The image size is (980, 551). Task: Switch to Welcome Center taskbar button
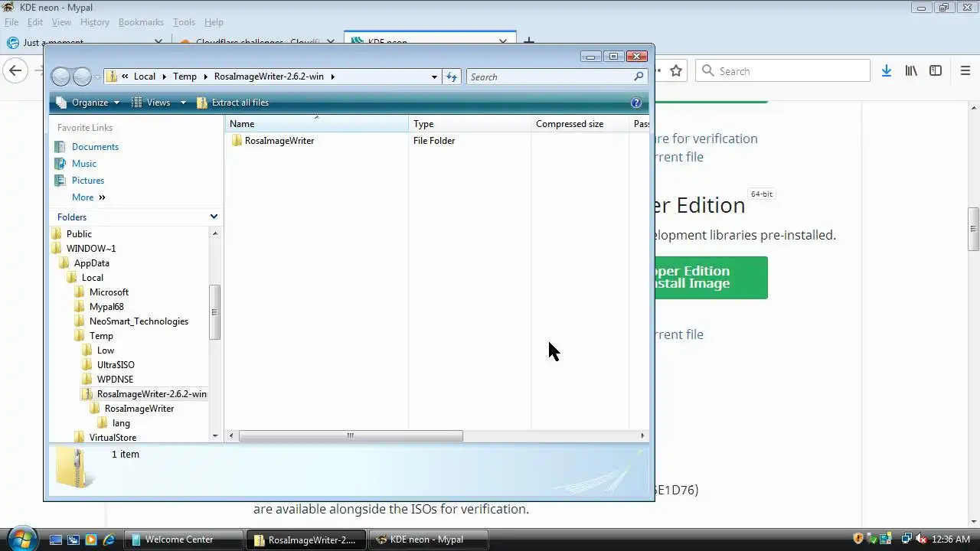(x=183, y=540)
